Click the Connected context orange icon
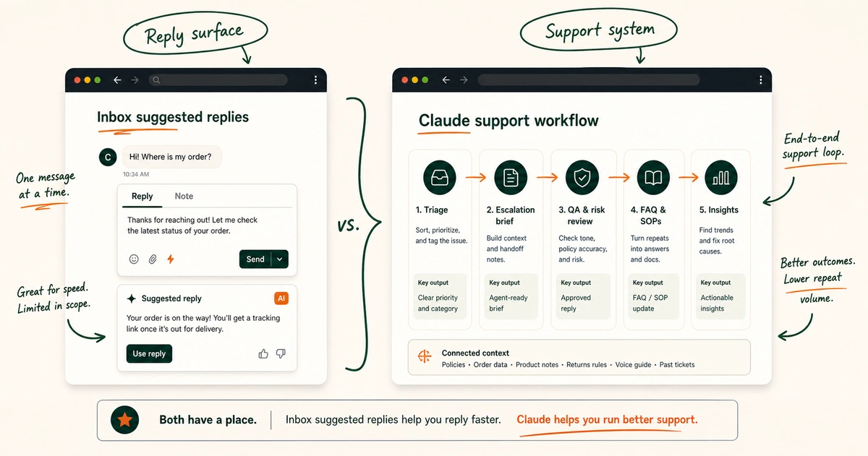Screen dimensions: 868x456 click(x=425, y=357)
